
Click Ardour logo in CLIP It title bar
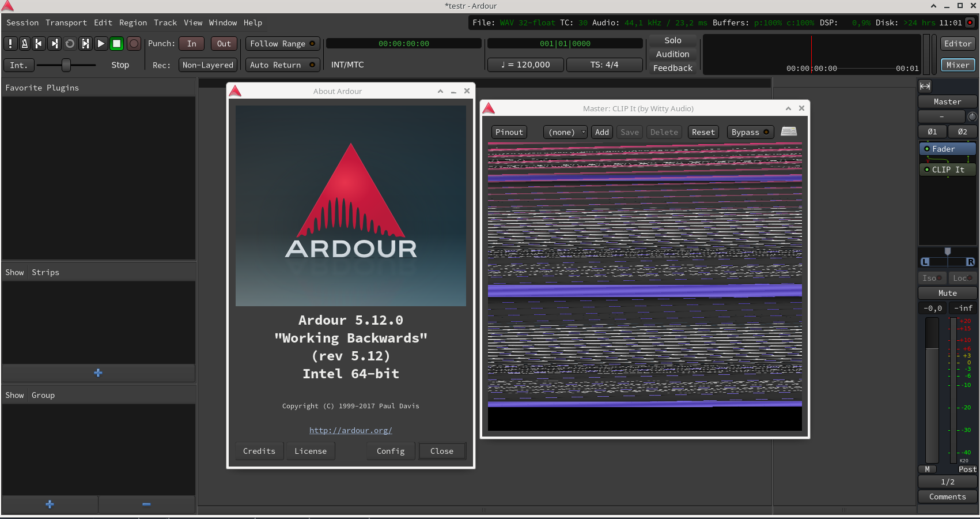point(489,108)
